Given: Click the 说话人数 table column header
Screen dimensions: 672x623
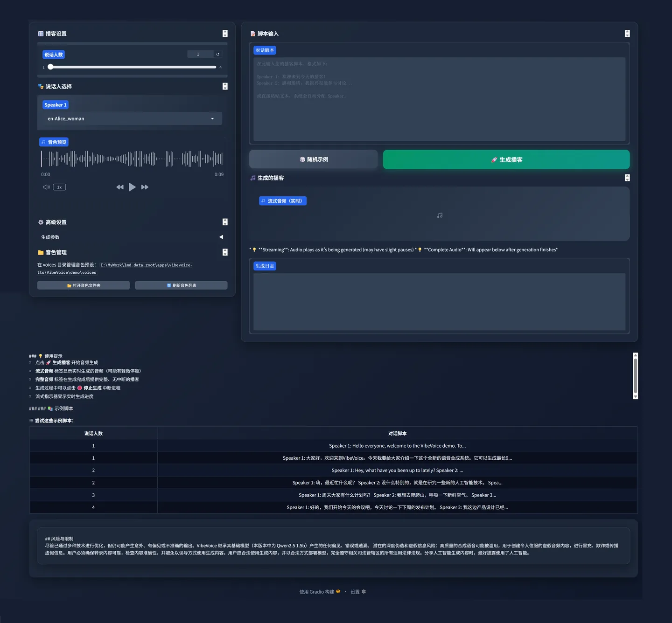Looking at the screenshot, I should tap(93, 433).
